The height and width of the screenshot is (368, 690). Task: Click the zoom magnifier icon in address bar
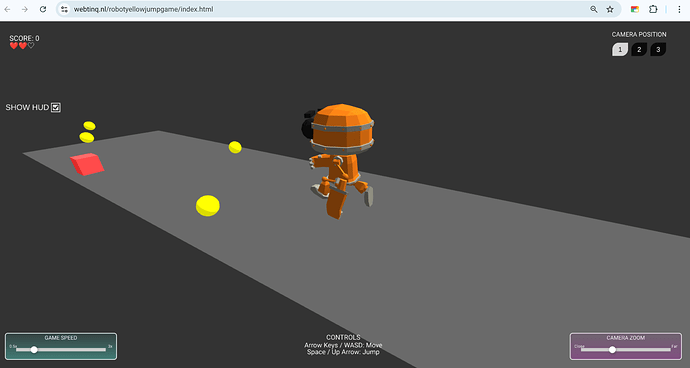(x=594, y=9)
